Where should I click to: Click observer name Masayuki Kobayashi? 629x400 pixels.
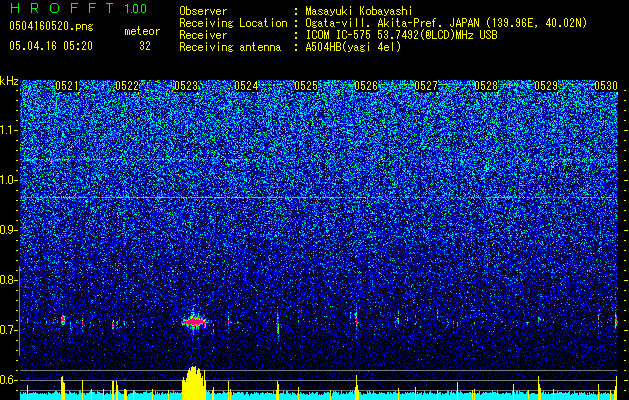click(x=359, y=12)
